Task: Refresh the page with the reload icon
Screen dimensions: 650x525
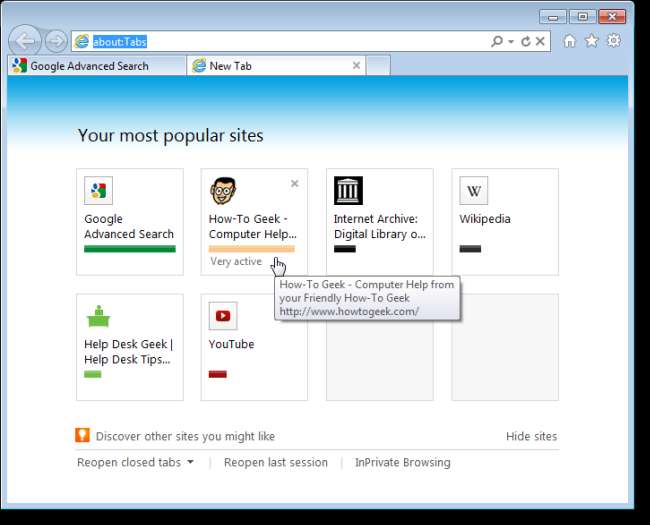Action: point(526,41)
